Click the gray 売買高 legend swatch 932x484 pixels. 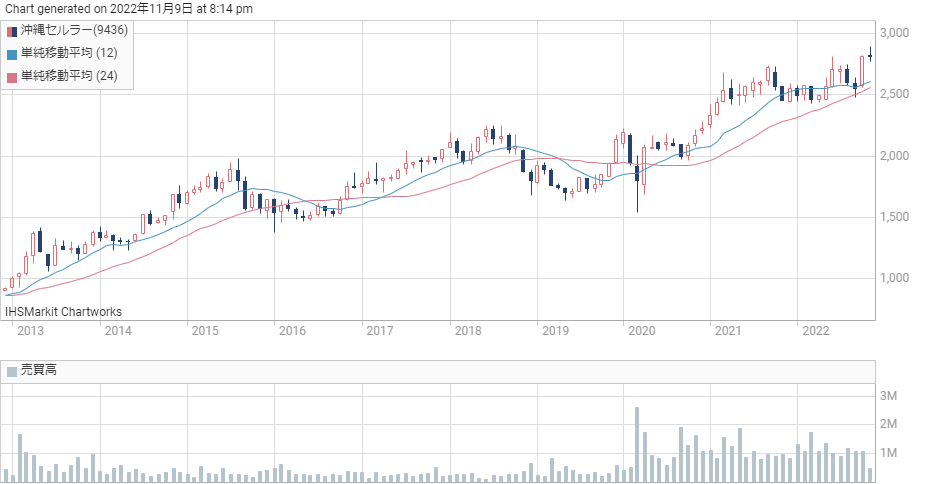click(x=12, y=372)
